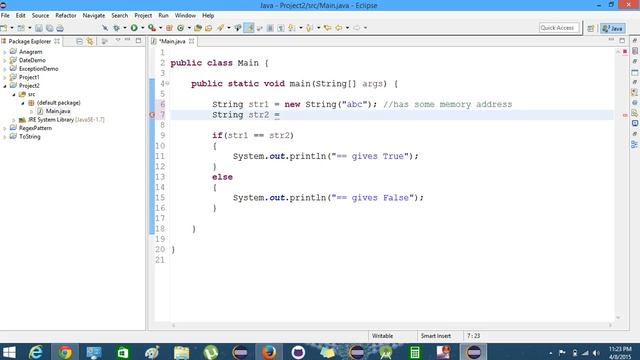Collapse the Project2 project node
This screenshot has width=640, height=360.
coord(5,86)
